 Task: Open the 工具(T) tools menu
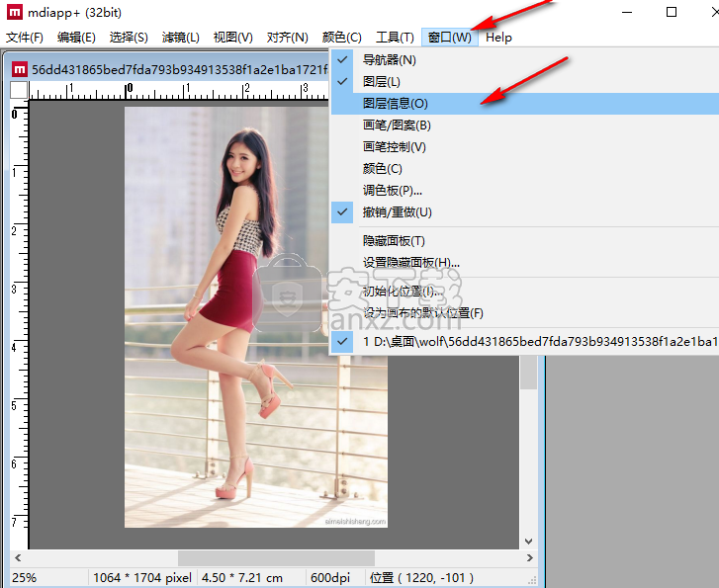click(395, 38)
